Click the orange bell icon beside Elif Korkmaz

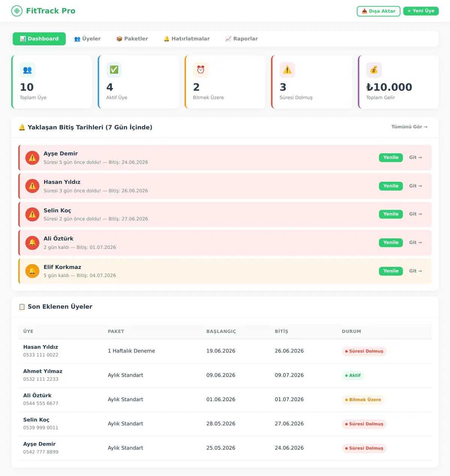tap(32, 271)
